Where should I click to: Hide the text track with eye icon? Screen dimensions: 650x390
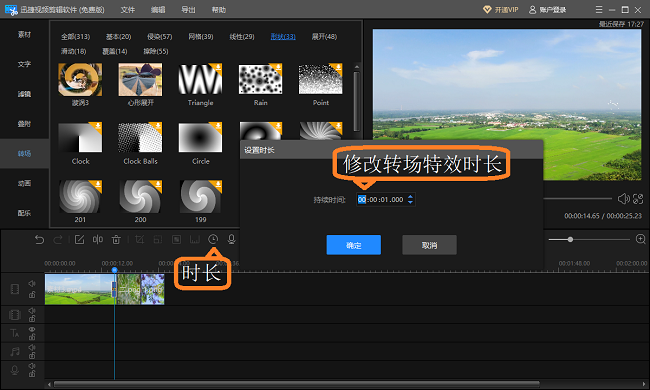(32, 329)
